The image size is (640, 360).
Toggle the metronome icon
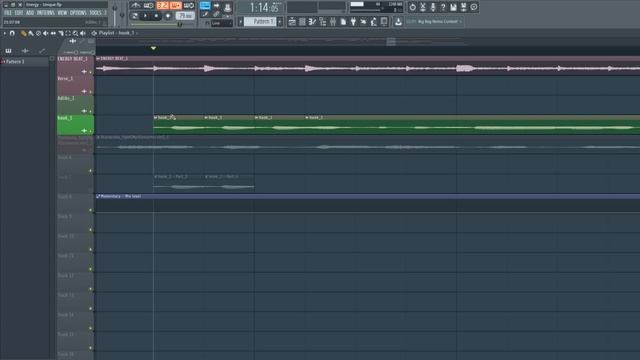[x=136, y=6]
